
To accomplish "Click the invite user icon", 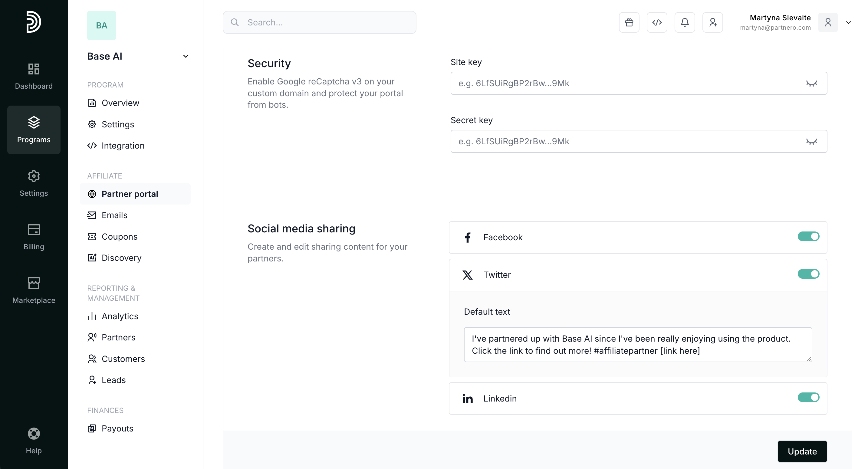I will click(x=712, y=23).
